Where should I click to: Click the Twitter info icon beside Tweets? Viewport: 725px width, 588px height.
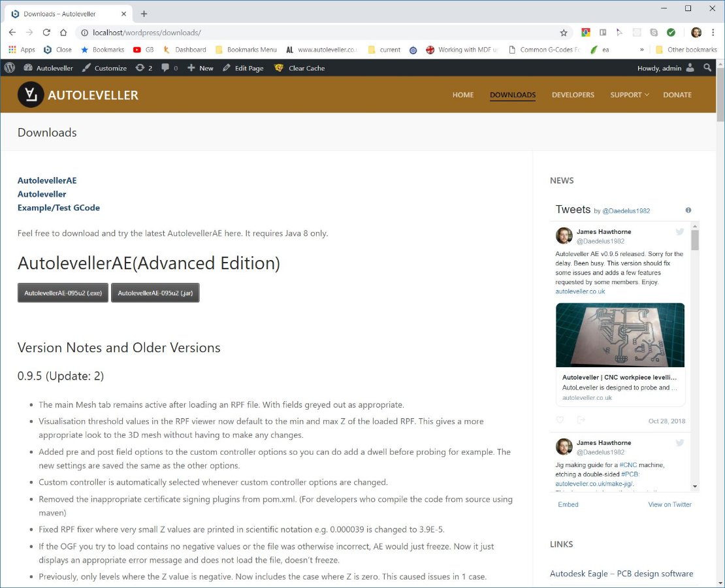click(688, 210)
